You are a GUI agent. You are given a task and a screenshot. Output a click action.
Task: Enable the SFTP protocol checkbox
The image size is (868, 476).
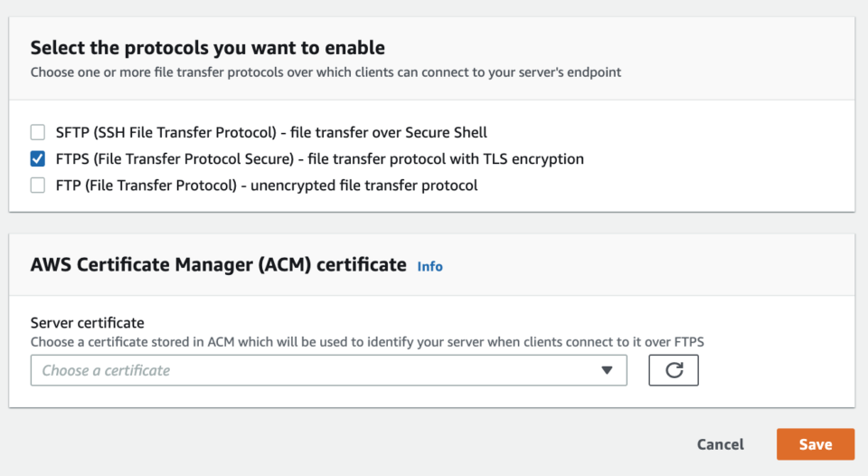(x=37, y=132)
